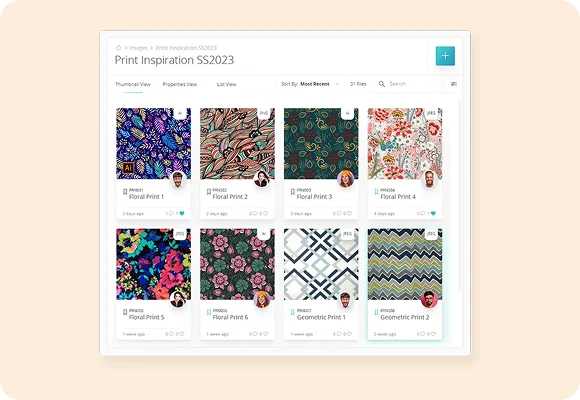The image size is (580, 400).
Task: Open the Sort By Most Recent dropdown
Action: click(310, 84)
